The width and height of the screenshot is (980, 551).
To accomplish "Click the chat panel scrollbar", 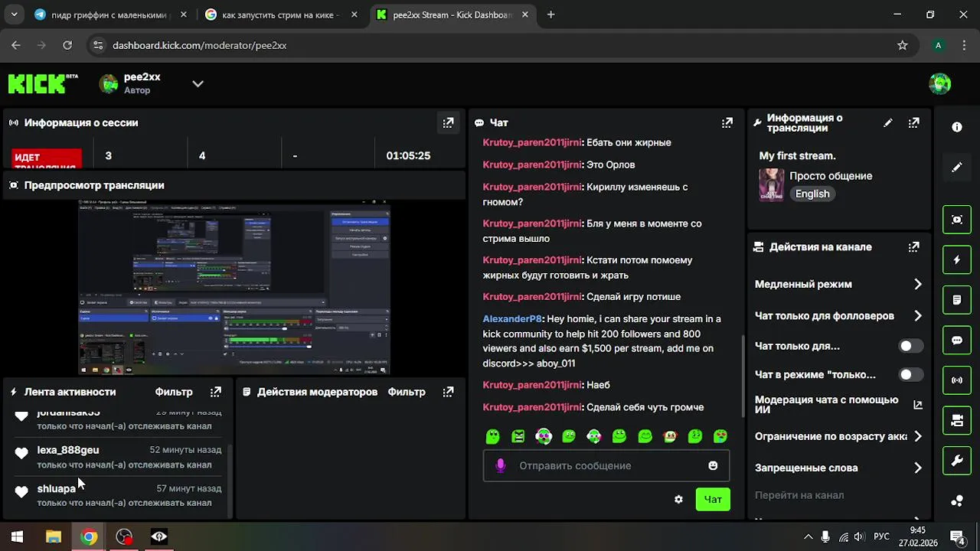I will 742,377.
